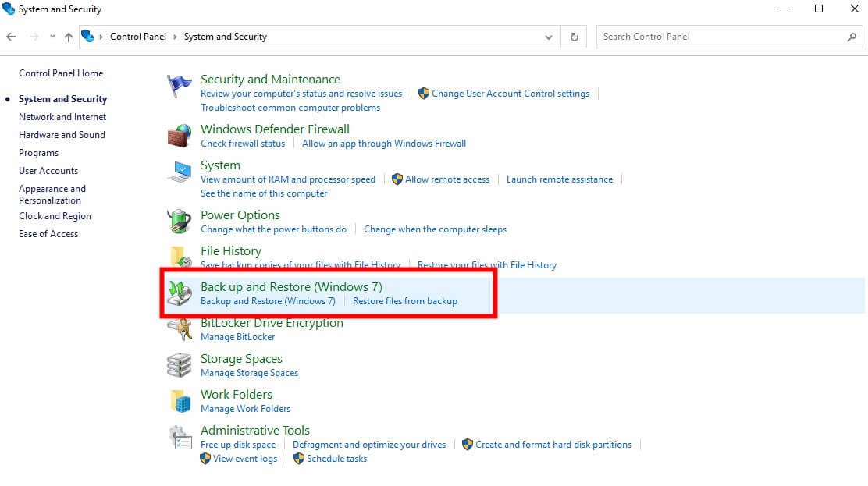This screenshot has height=486, width=868.
Task: Click See the name of this computer
Action: [264, 193]
